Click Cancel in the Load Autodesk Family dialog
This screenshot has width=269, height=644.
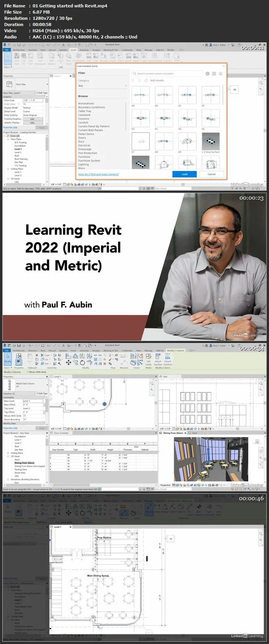pos(211,174)
